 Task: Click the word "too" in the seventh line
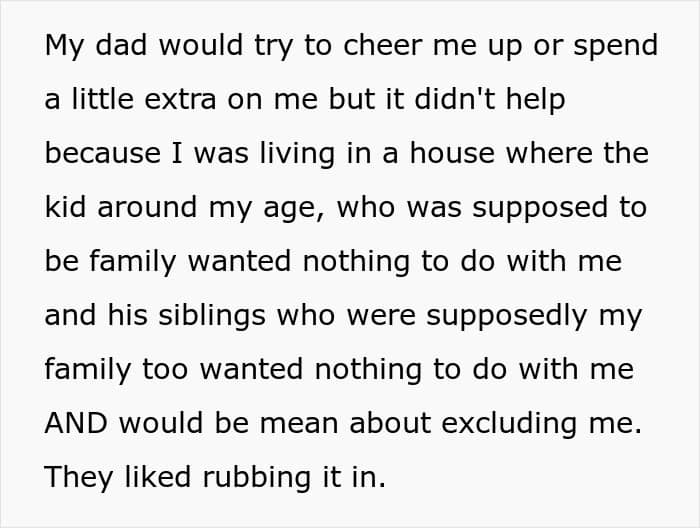point(165,370)
